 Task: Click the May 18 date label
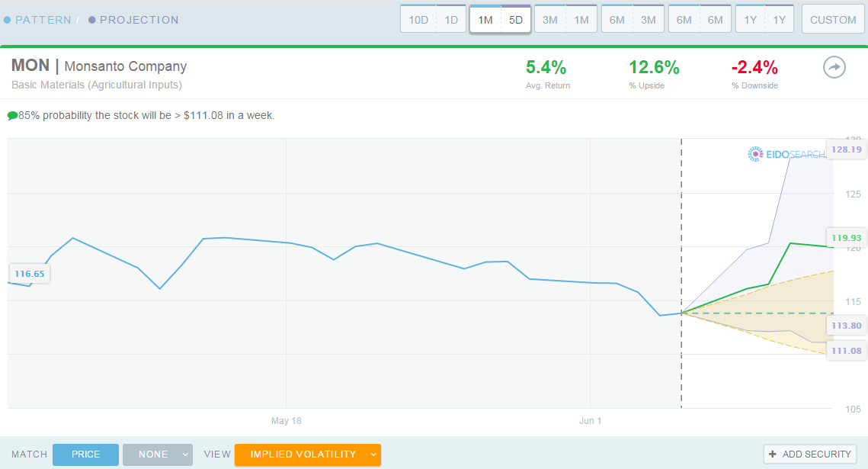[x=287, y=421]
